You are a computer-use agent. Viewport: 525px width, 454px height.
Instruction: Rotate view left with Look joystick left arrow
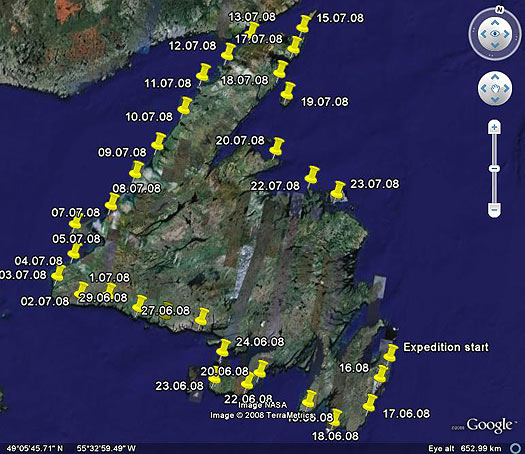(x=483, y=34)
